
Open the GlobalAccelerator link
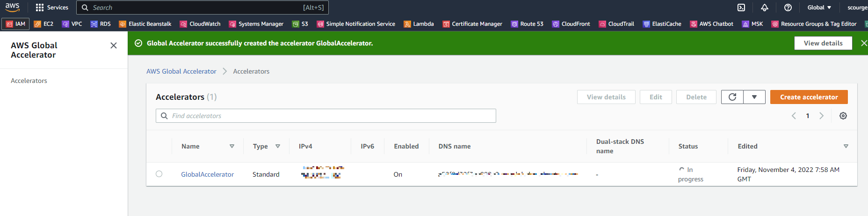207,174
